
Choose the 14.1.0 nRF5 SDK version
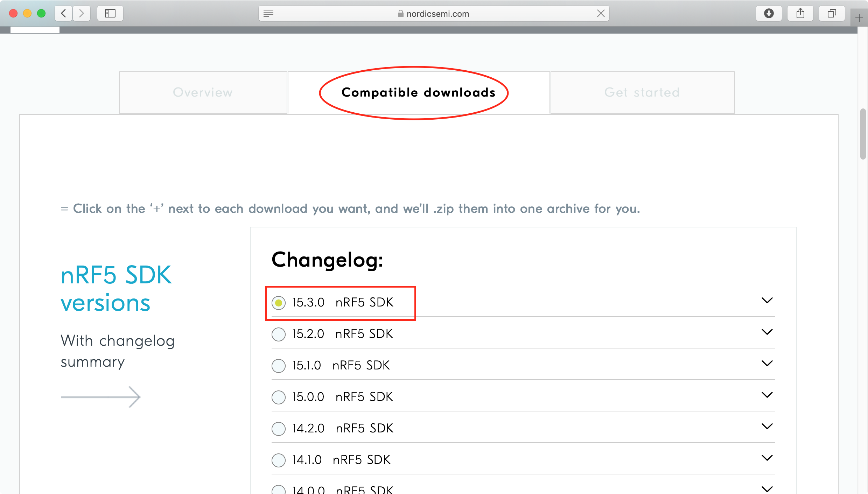[278, 460]
